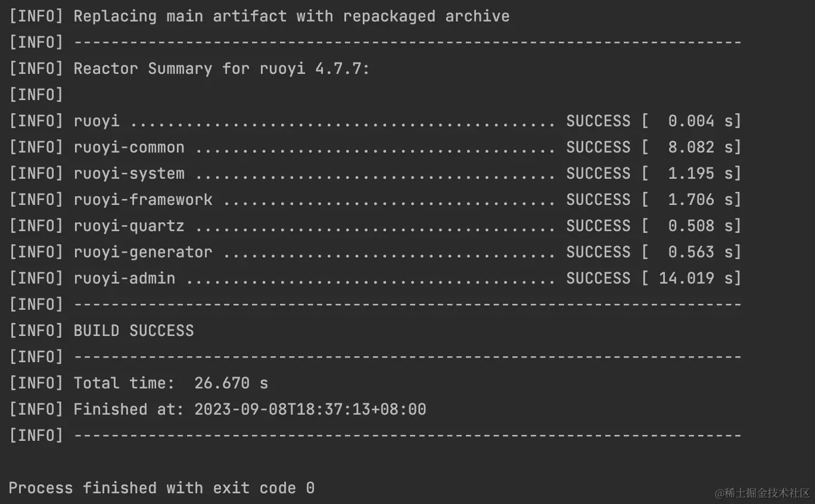
Task: Click the SUCCESS status for ruoyi-common
Action: tap(598, 147)
